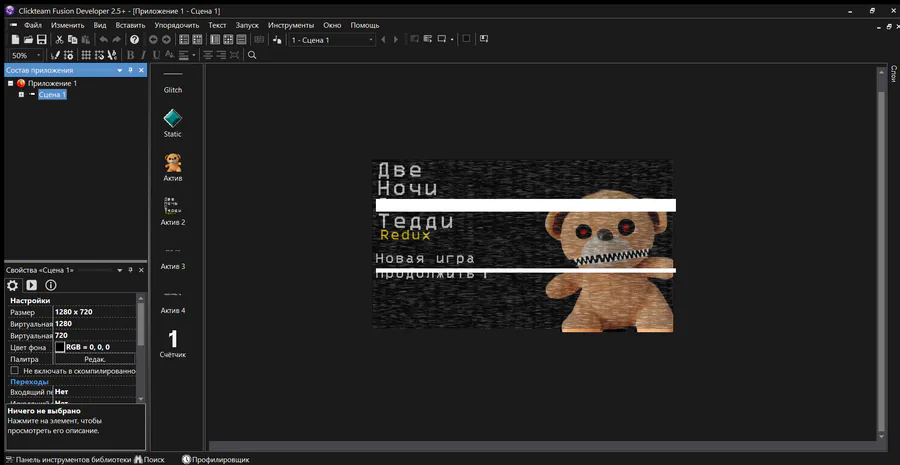This screenshot has width=900, height=465.
Task: Select the Актив 2 object
Action: pyautogui.click(x=172, y=207)
